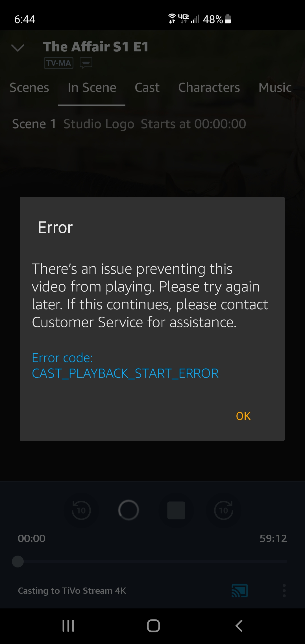The width and height of the screenshot is (305, 644).
Task: Open the three-dot more options menu
Action: [x=284, y=591]
